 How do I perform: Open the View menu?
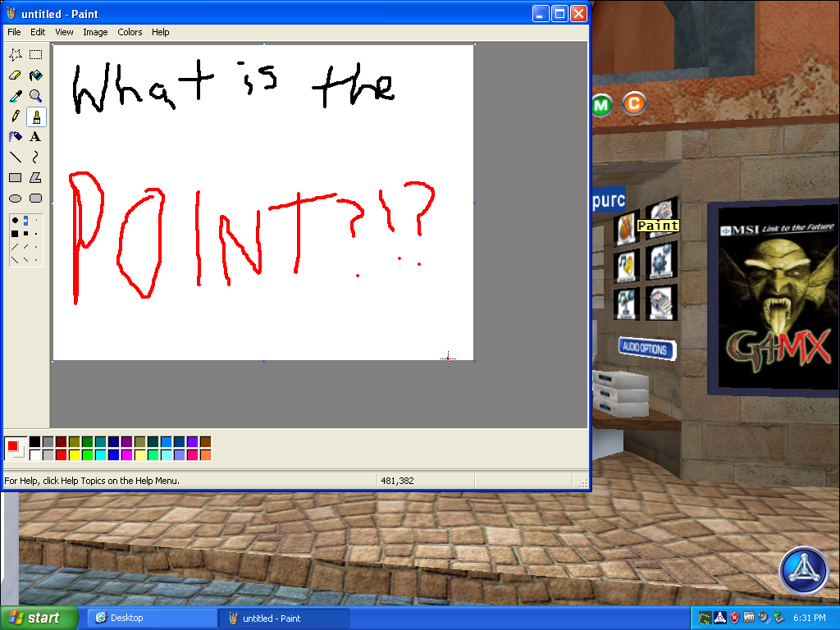coord(64,32)
